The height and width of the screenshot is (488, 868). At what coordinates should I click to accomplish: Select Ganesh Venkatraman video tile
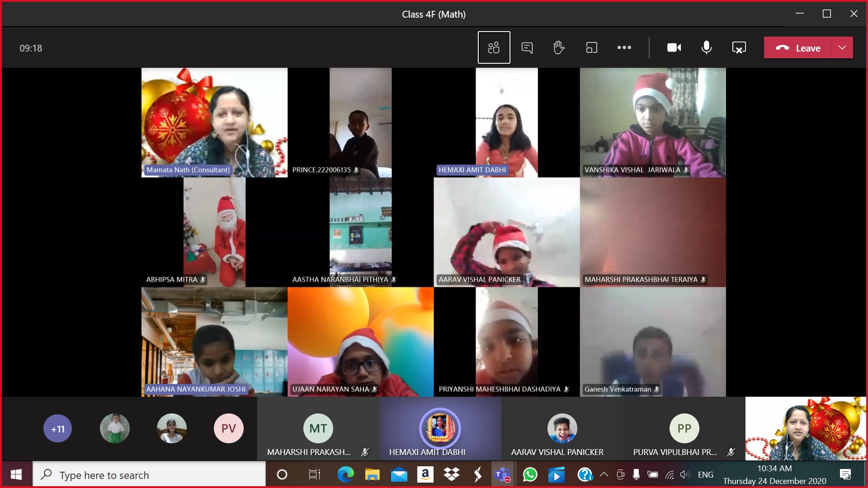pyautogui.click(x=653, y=342)
